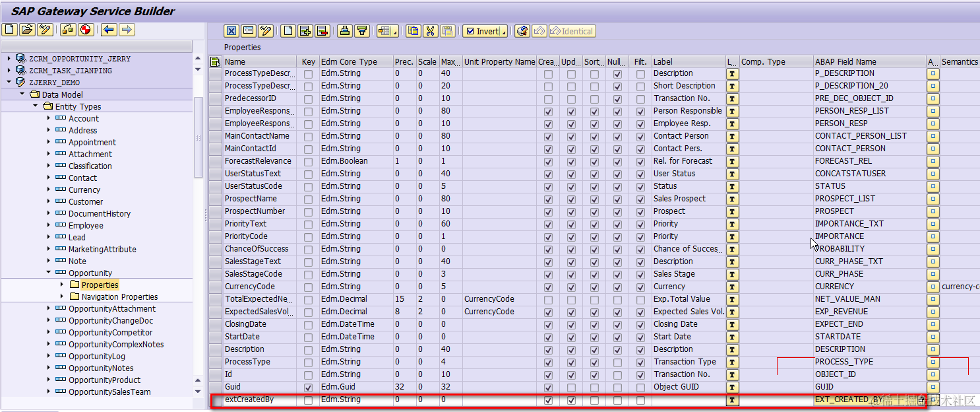Screen dimensions: 980x412
Task: Toggle Updatable checkbox for extCreatedBy
Action: 571,399
